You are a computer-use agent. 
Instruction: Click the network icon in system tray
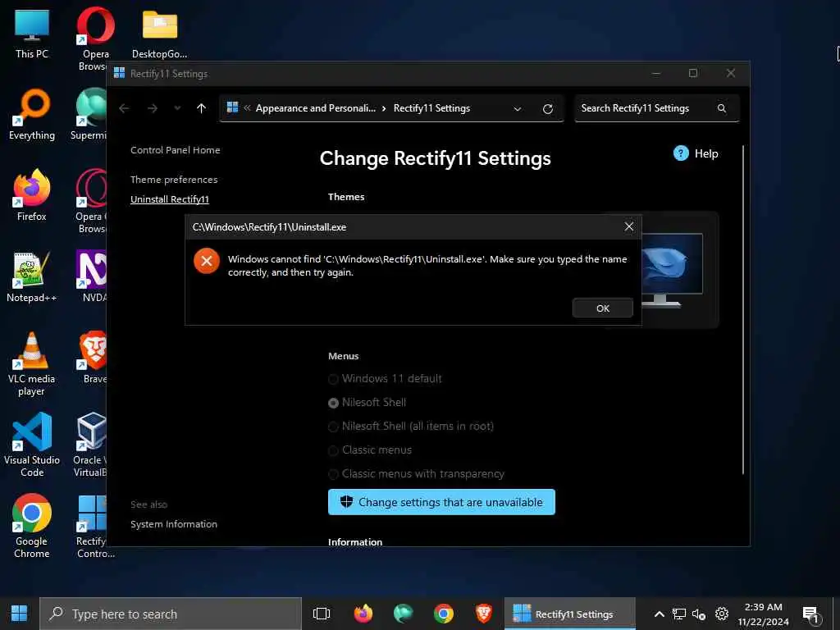678,614
